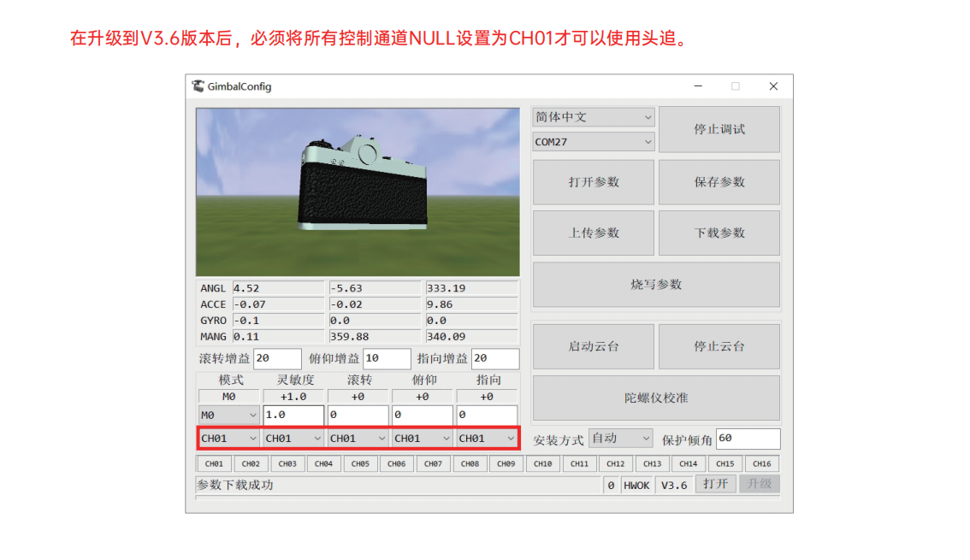Open the 安装方式 自动 dropdown
The image size is (970, 560).
click(620, 439)
